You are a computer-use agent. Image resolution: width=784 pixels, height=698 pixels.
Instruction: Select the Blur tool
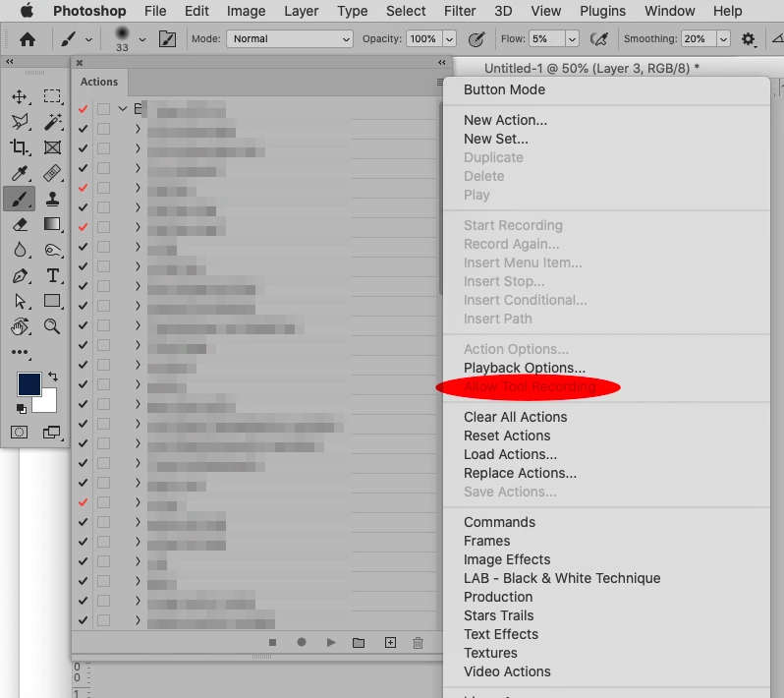(20, 250)
